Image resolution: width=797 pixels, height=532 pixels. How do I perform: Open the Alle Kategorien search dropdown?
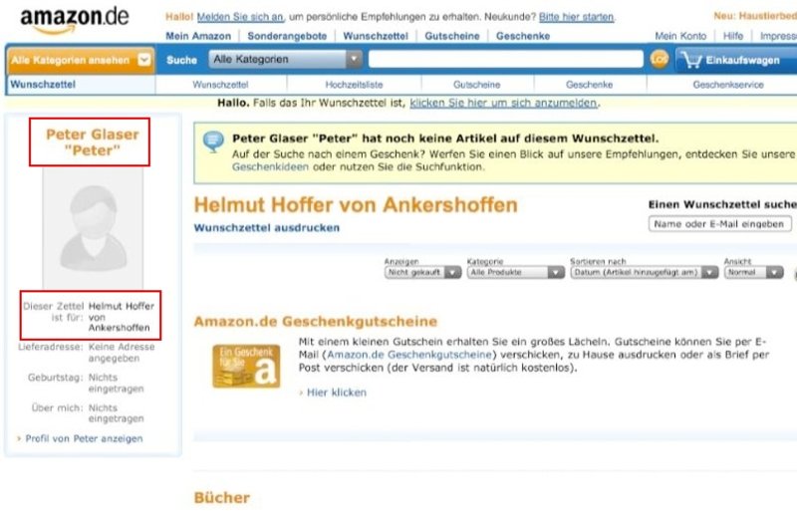click(x=285, y=60)
